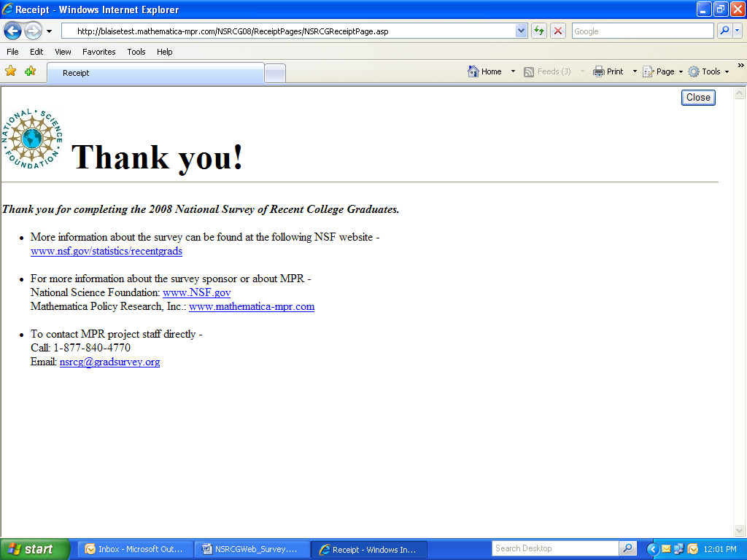This screenshot has width=747, height=560.
Task: Click the scrollbar down arrow
Action: [x=739, y=530]
